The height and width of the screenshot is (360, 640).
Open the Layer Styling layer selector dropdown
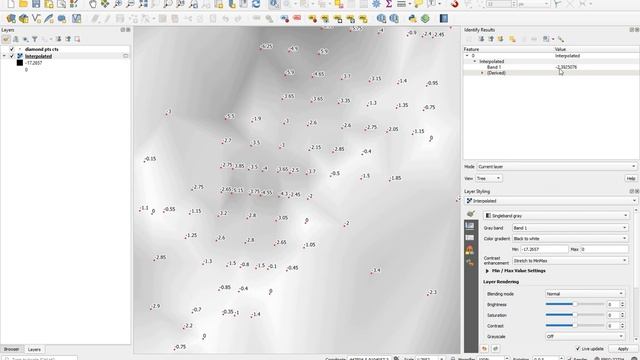(x=551, y=201)
